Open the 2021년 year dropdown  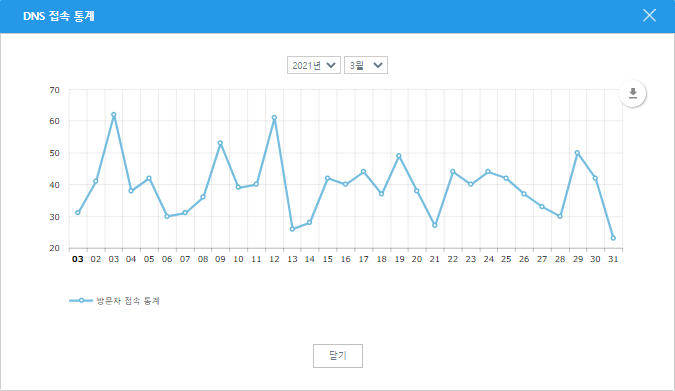click(x=314, y=65)
